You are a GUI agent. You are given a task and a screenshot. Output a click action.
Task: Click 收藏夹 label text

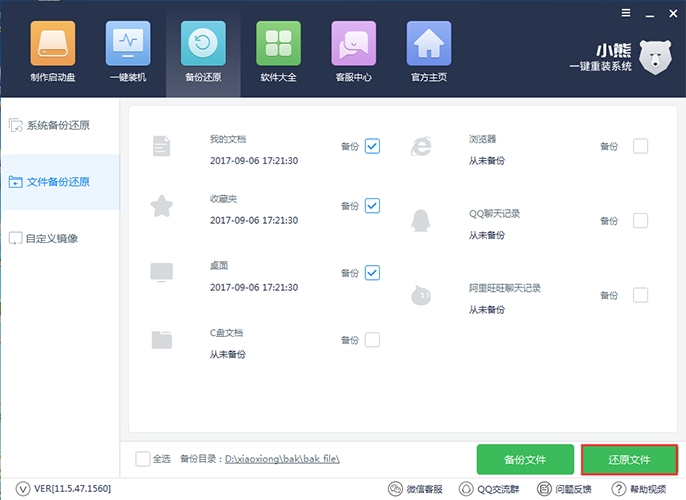click(x=223, y=199)
